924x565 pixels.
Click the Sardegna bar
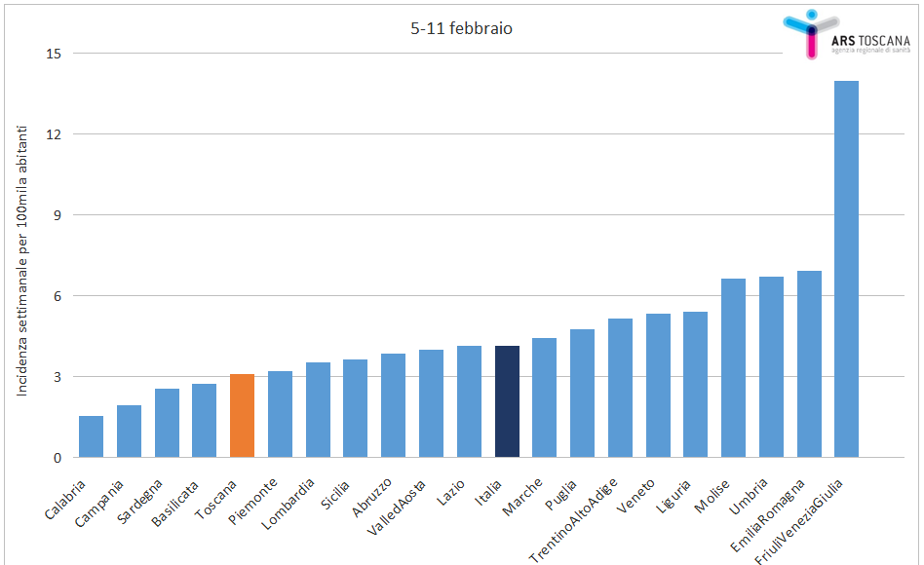tap(167, 423)
